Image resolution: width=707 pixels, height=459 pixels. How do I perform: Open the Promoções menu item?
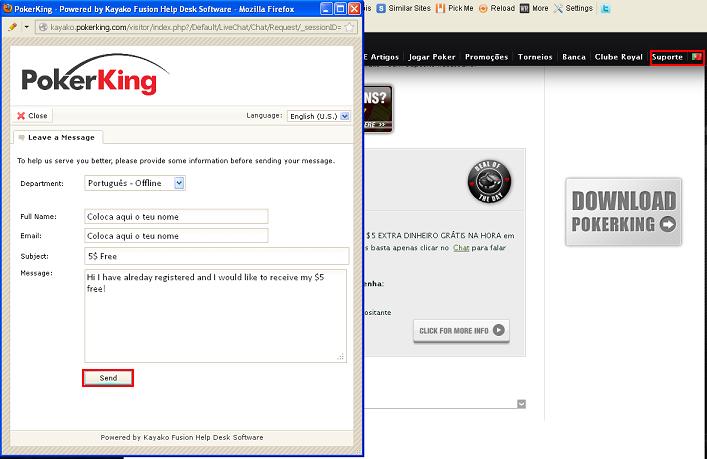click(486, 57)
